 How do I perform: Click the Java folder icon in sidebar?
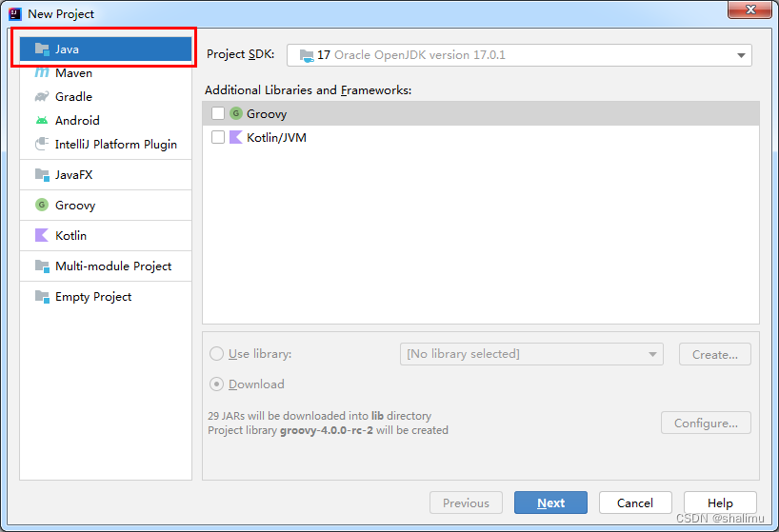click(42, 49)
